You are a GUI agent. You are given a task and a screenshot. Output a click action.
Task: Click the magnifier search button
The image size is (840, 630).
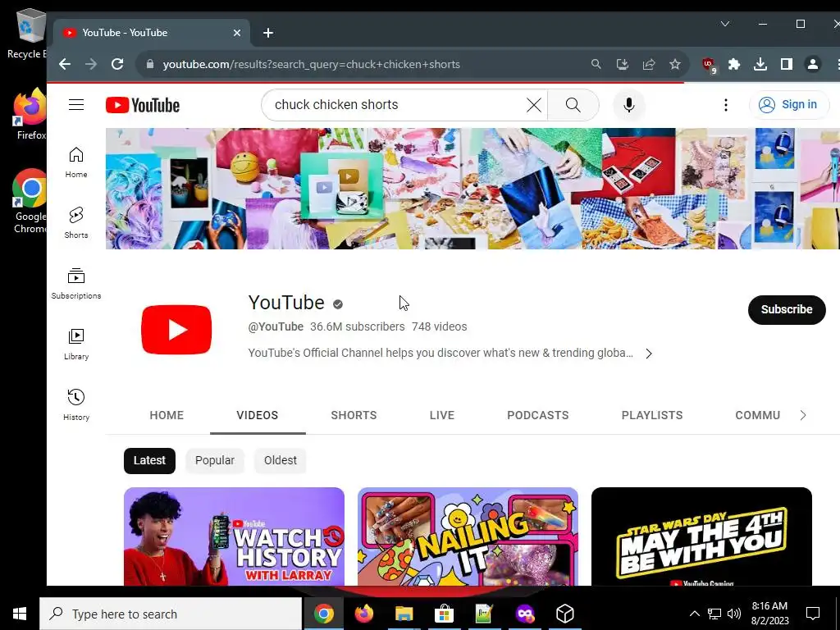pos(573,105)
